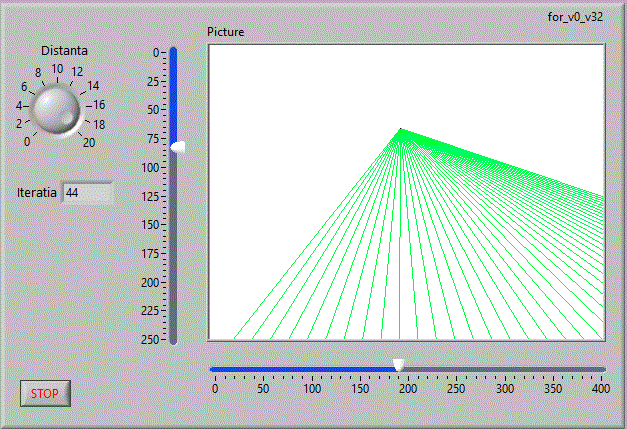Click the 400 label on horizontal slider scale
The image size is (627, 429).
coord(600,389)
